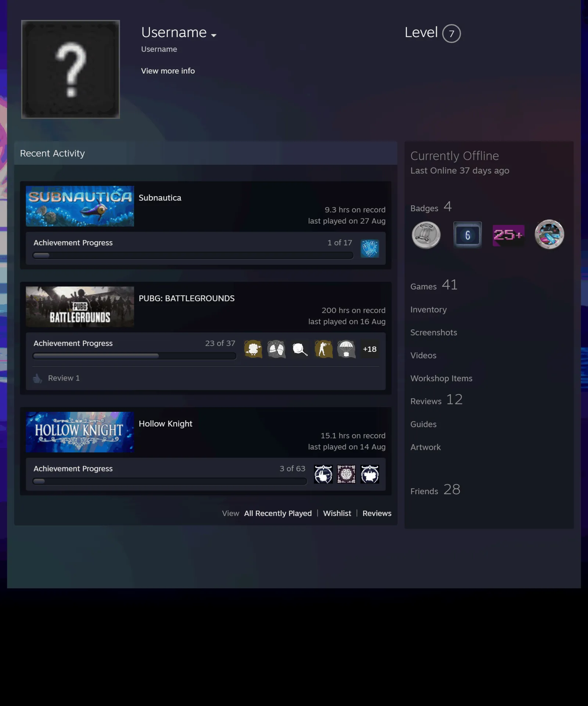This screenshot has width=588, height=706.
Task: Click View more info link
Action: tap(168, 71)
